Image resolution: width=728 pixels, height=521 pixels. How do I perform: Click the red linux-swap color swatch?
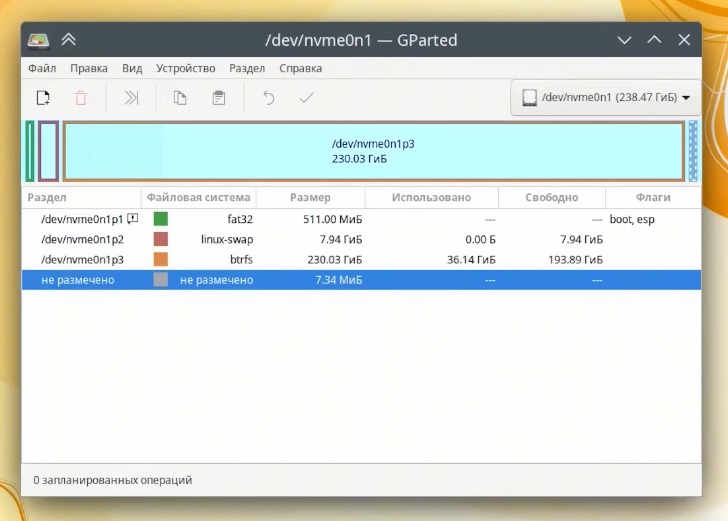point(161,239)
